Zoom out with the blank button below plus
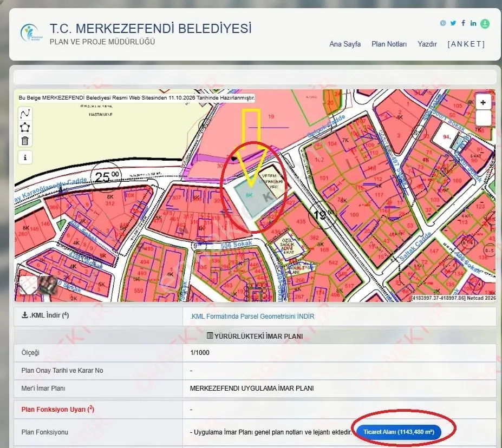The width and height of the screenshot is (502, 448). (483, 118)
